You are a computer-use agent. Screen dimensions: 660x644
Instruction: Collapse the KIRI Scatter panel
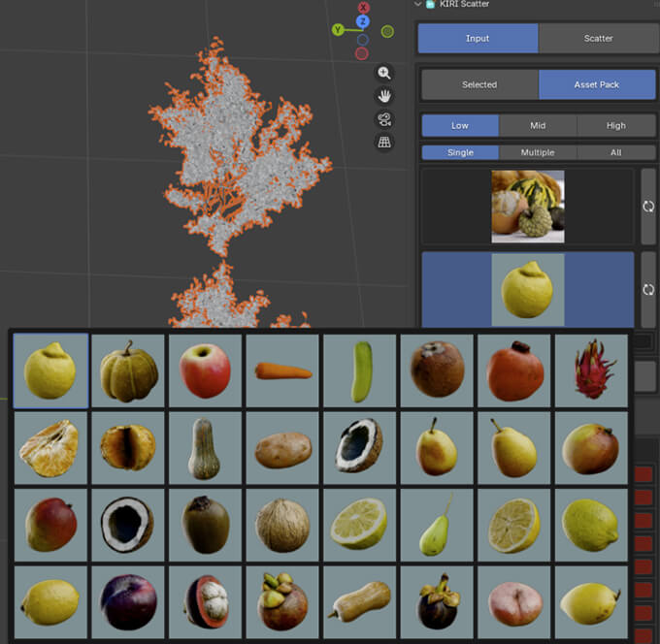pos(418,4)
